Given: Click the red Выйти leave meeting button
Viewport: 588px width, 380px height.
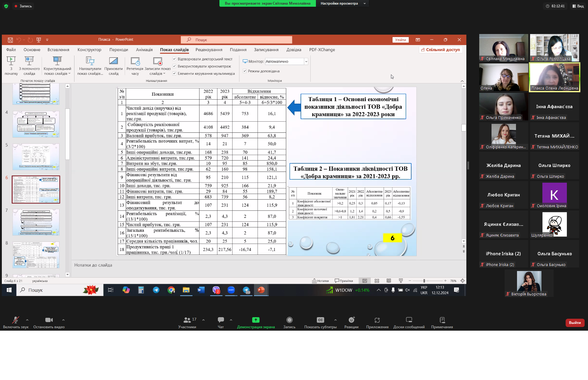Looking at the screenshot, I should 575,323.
